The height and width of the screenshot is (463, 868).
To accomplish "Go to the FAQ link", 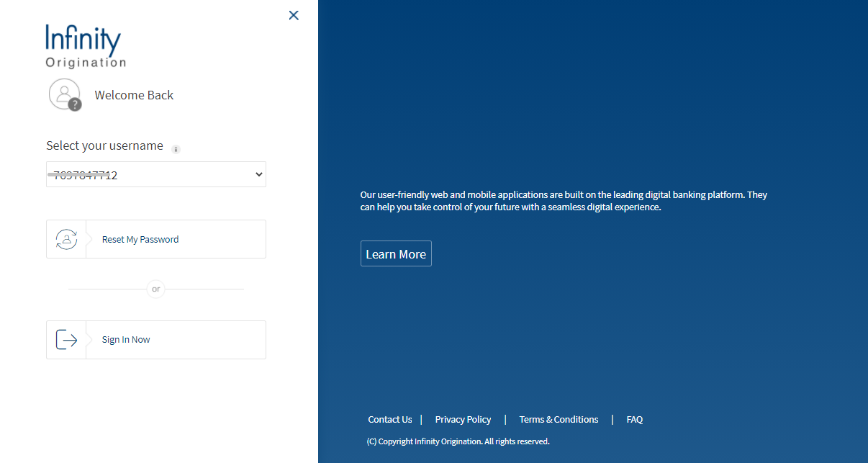I will (634, 420).
